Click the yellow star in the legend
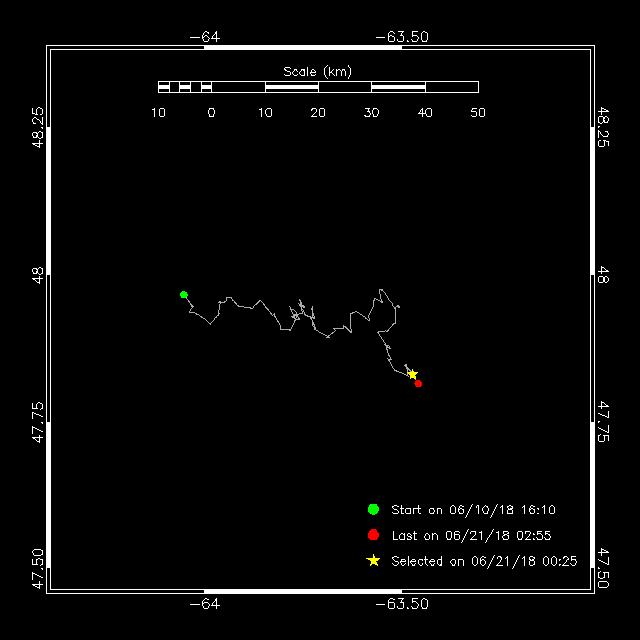The width and height of the screenshot is (640, 640). pyautogui.click(x=373, y=561)
